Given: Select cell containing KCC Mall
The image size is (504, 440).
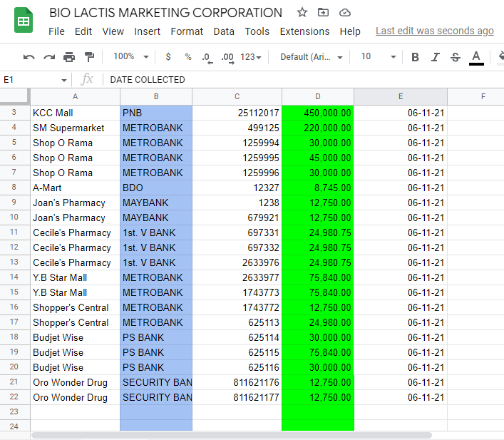Looking at the screenshot, I should [x=76, y=113].
